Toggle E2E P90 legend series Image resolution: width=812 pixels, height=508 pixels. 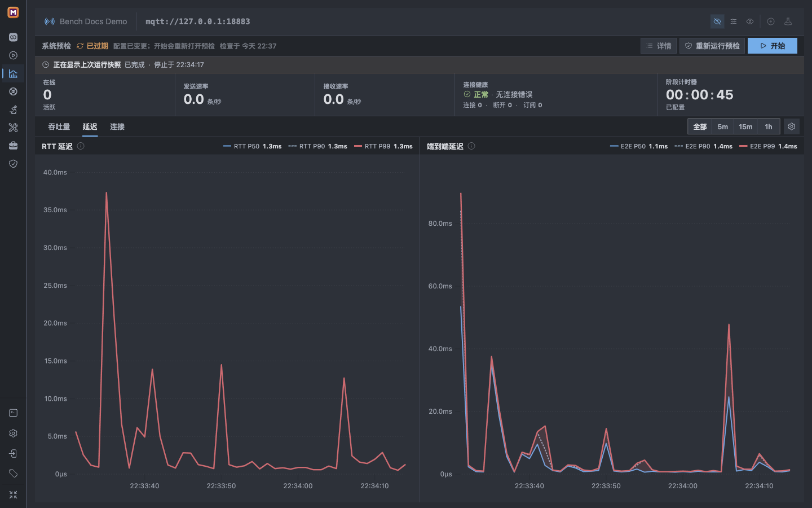704,146
